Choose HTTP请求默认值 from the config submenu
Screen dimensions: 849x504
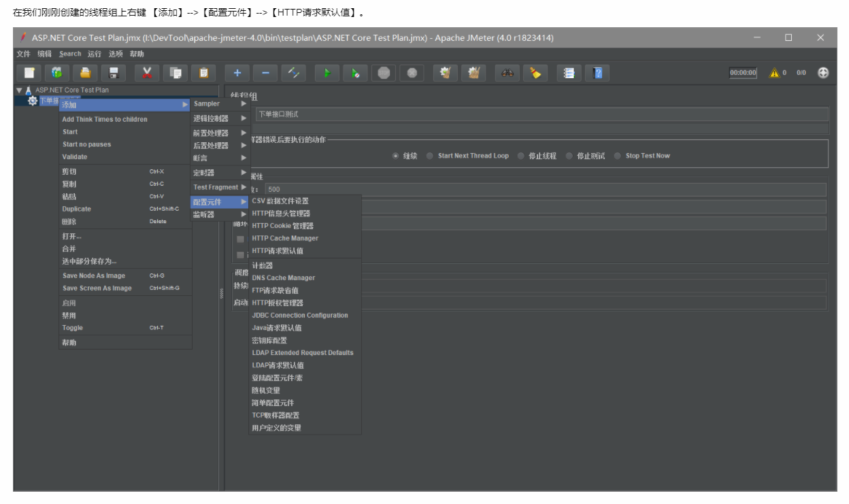pos(305,251)
